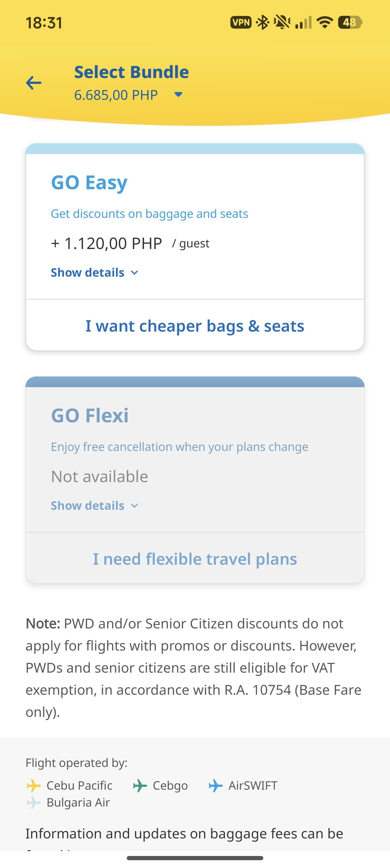Image resolution: width=390 pixels, height=868 pixels.
Task: Tap the Select Bundle header title
Action: coord(131,72)
